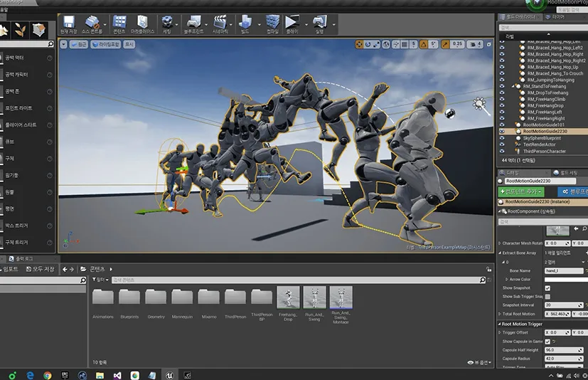The height and width of the screenshot is (380, 588).
Task: Open the Settings (세팅) gear toolbar icon
Action: [x=167, y=24]
